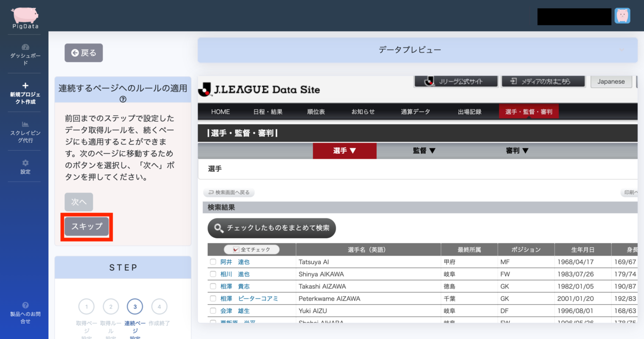The height and width of the screenshot is (339, 644).
Task: Click the J.LEAGUE Data Site logo
Action: tap(259, 90)
